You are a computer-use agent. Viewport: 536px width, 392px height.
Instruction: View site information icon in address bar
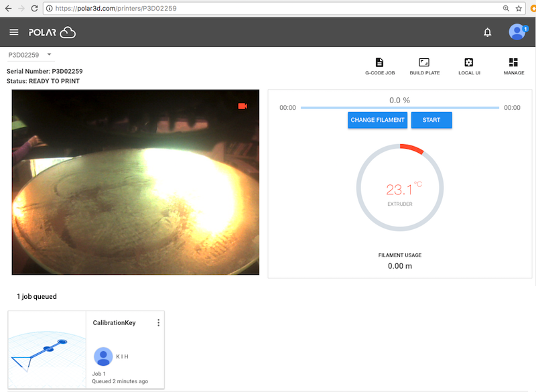49,9
